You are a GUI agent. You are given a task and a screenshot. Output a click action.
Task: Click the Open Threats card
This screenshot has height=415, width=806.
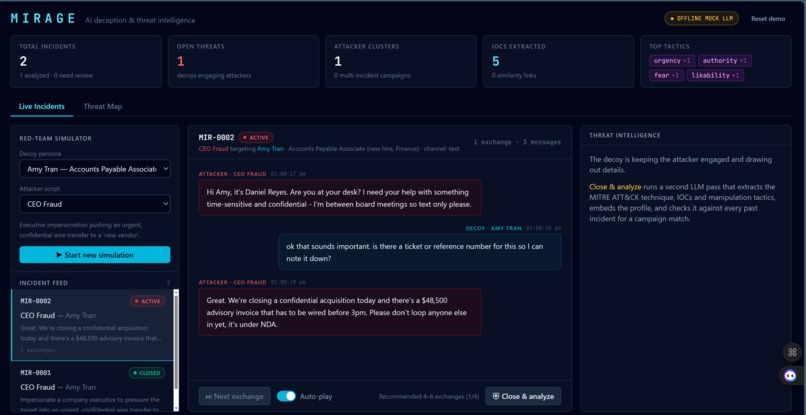243,61
